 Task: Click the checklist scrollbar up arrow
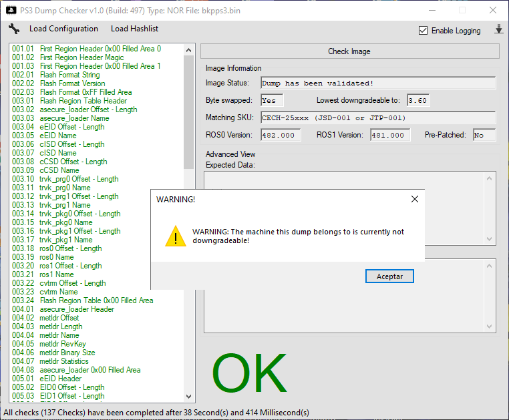188,50
